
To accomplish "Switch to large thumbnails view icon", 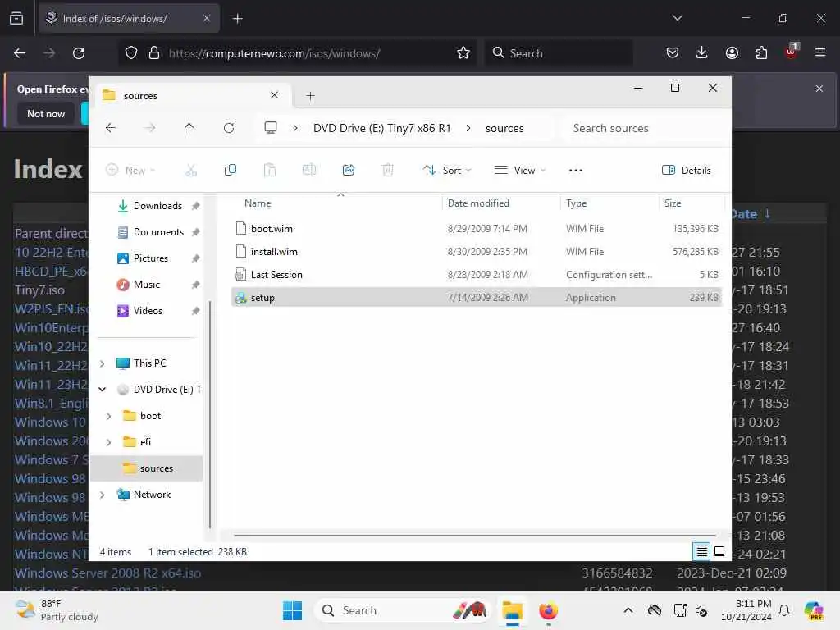I will [719, 551].
